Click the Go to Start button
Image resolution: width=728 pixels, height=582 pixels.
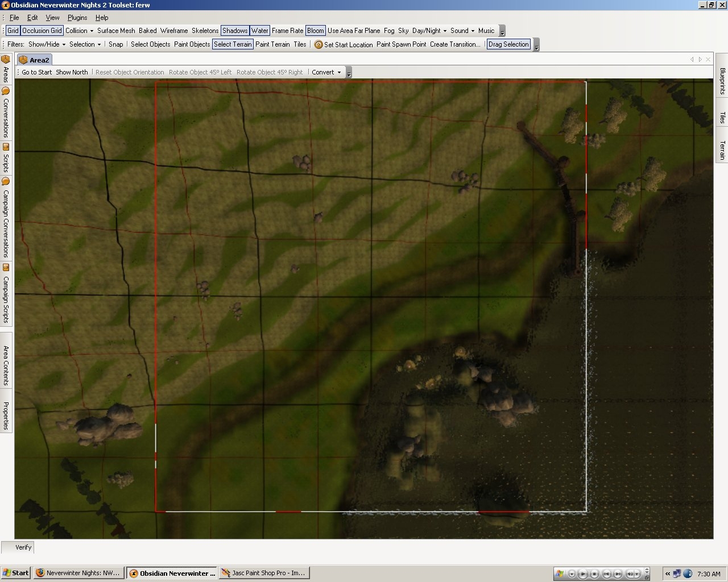[36, 72]
